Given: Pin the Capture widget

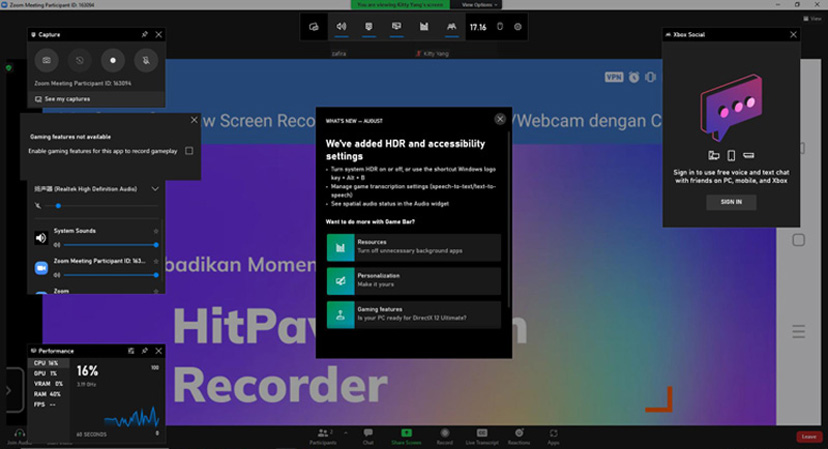Looking at the screenshot, I should click(145, 34).
